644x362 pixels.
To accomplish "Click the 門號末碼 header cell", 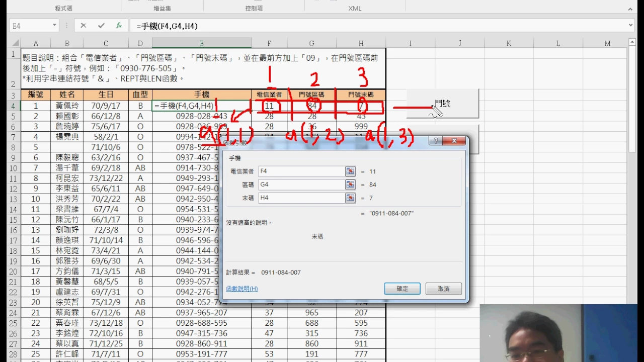I will click(x=361, y=95).
